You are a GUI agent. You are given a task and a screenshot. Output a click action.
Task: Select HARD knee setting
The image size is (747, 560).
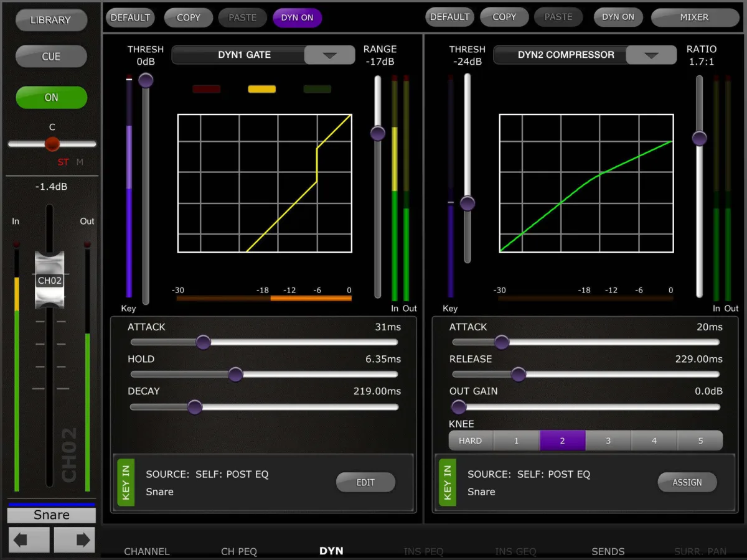pos(471,441)
